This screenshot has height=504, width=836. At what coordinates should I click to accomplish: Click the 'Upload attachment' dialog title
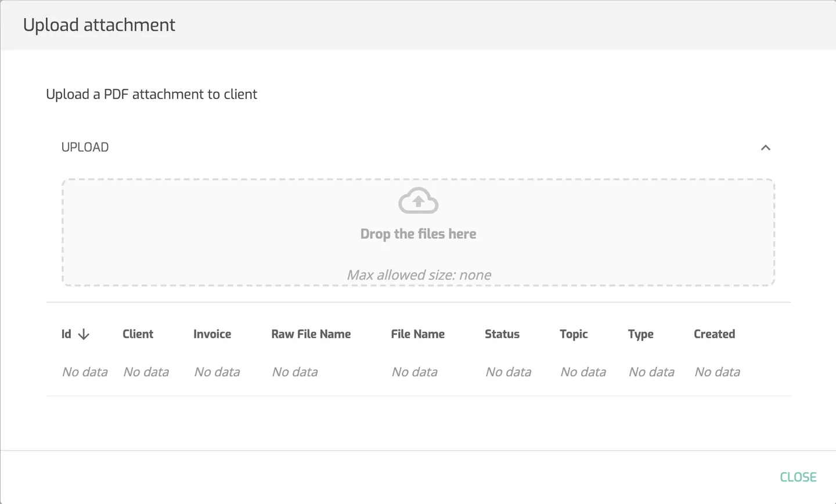tap(99, 25)
